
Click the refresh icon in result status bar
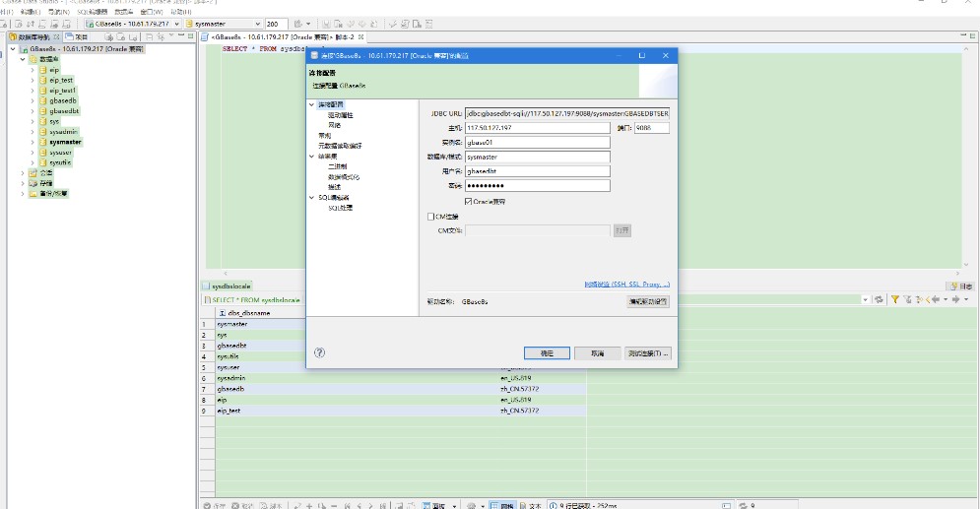coord(743,505)
